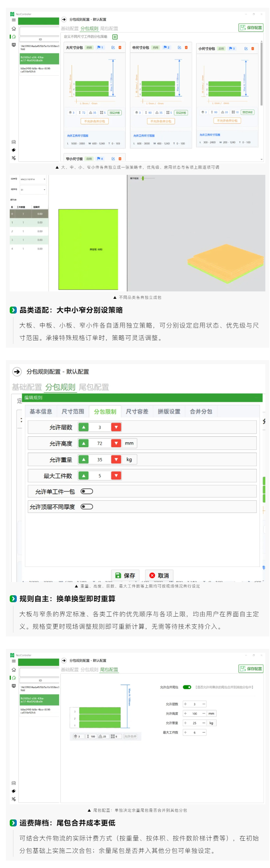270x868 pixels.
Task: Switch to 合并分包 tab in 编辑规则 dialog
Action: (x=201, y=411)
